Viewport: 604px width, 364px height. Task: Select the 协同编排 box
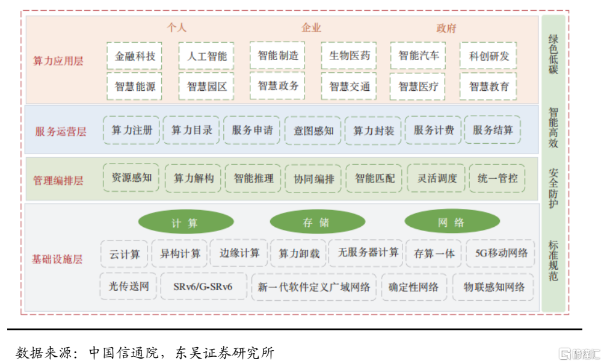click(x=313, y=178)
